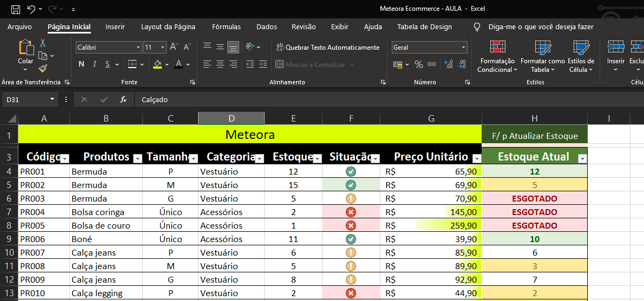Screen dimensions: 644x301
Task: Increase font size with the larger A
Action: [x=174, y=47]
